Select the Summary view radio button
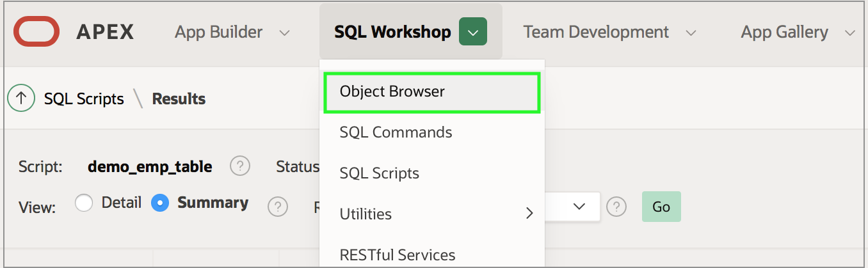 coord(160,203)
